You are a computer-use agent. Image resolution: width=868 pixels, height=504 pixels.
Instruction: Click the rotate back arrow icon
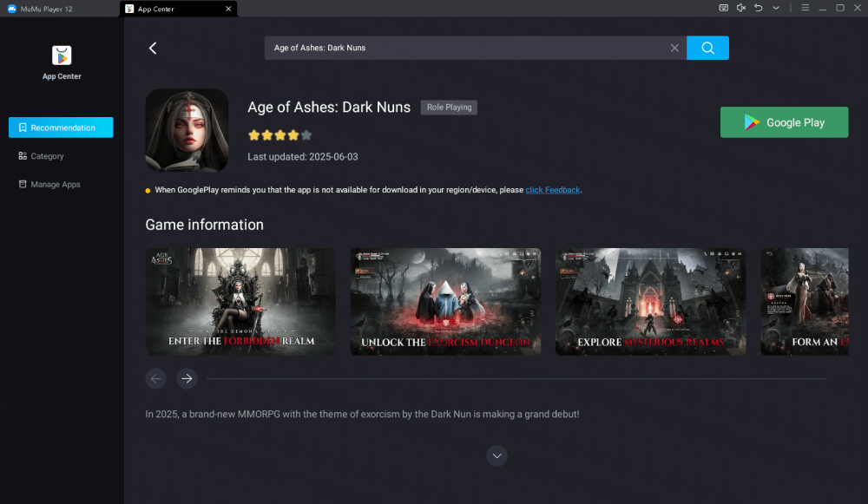(759, 8)
